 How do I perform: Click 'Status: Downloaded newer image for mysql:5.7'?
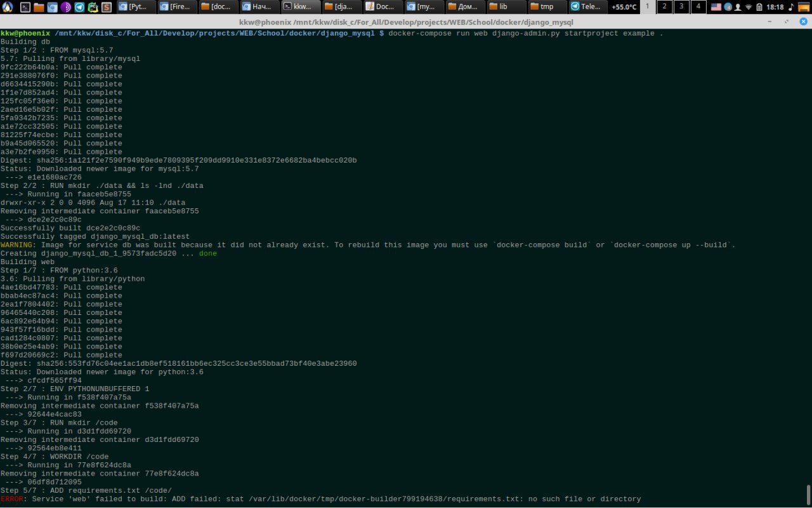coord(100,169)
